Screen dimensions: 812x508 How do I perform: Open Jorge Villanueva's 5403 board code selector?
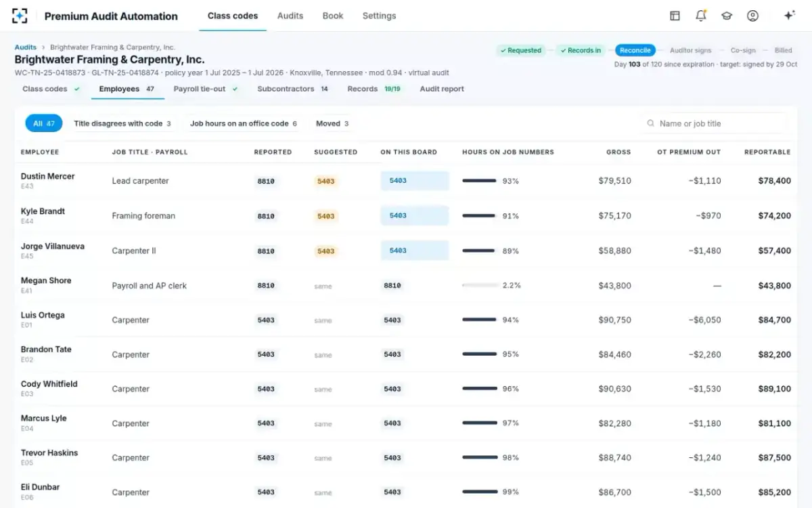click(414, 251)
